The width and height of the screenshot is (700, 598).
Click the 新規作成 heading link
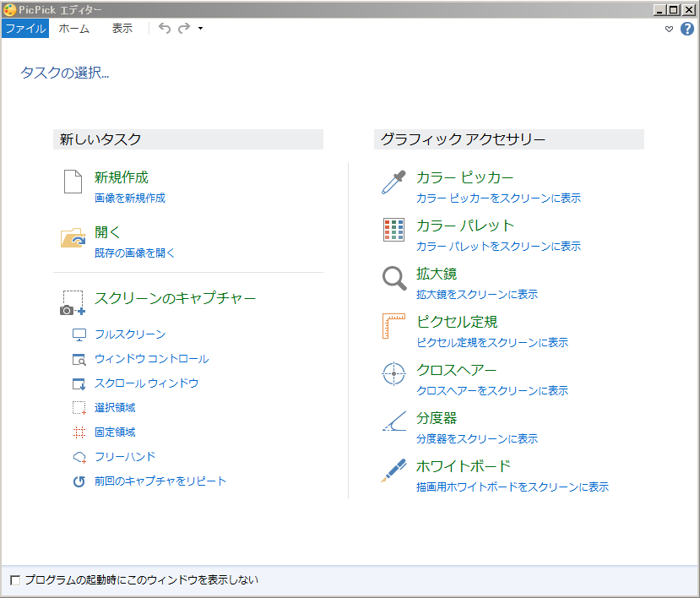coord(122,177)
